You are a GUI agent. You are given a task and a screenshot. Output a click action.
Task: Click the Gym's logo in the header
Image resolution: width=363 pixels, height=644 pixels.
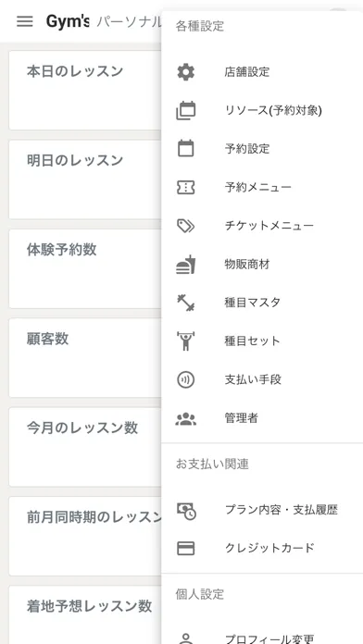tap(68, 21)
